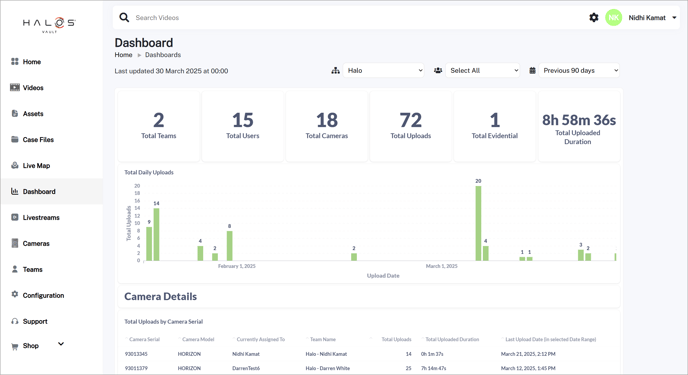
Task: Expand the Shop menu chevron
Action: coord(61,344)
